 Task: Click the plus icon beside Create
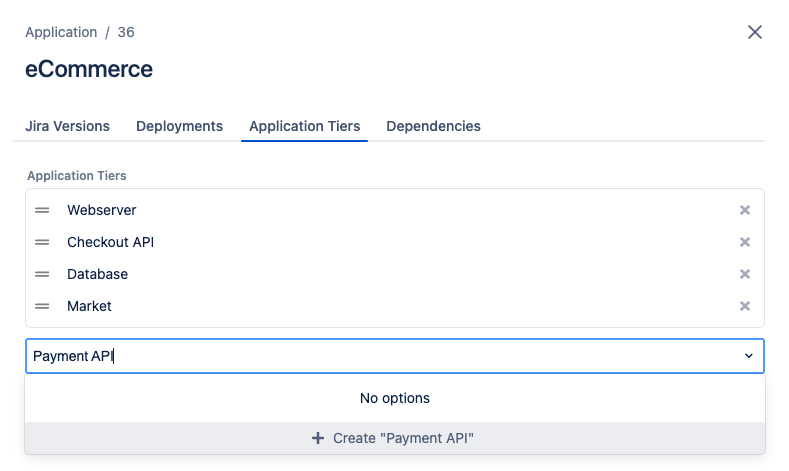point(318,438)
